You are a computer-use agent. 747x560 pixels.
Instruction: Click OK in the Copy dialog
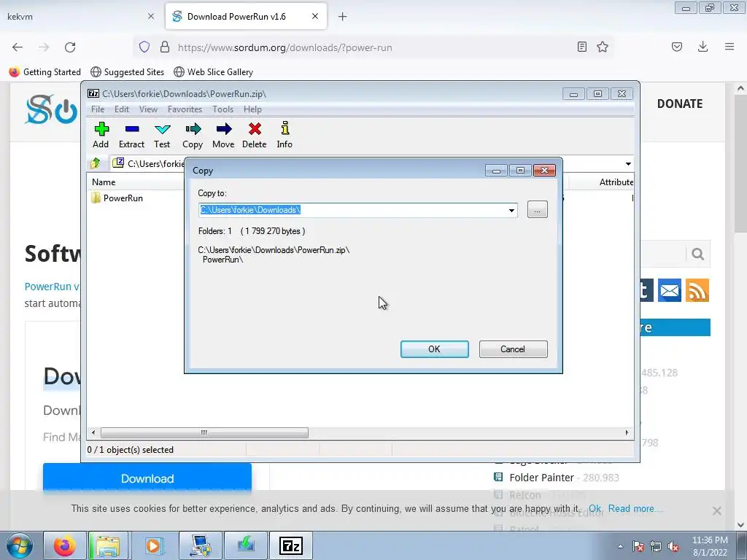(435, 349)
